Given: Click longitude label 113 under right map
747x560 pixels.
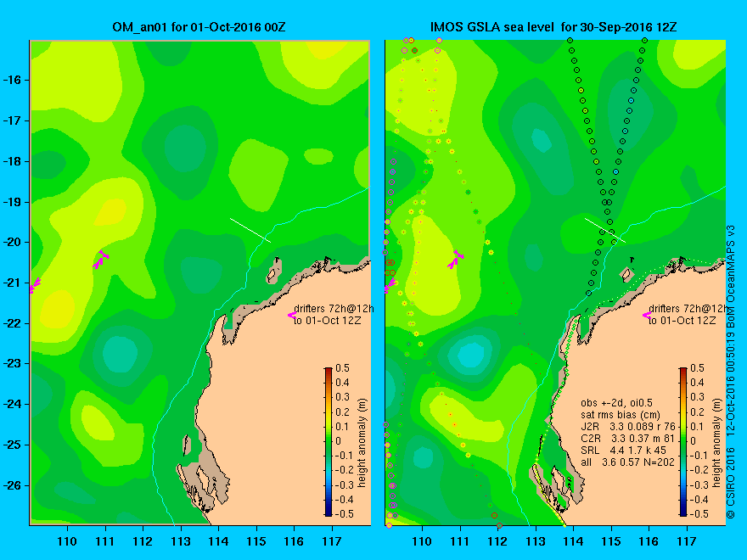Looking at the screenshot, I should 536,541.
